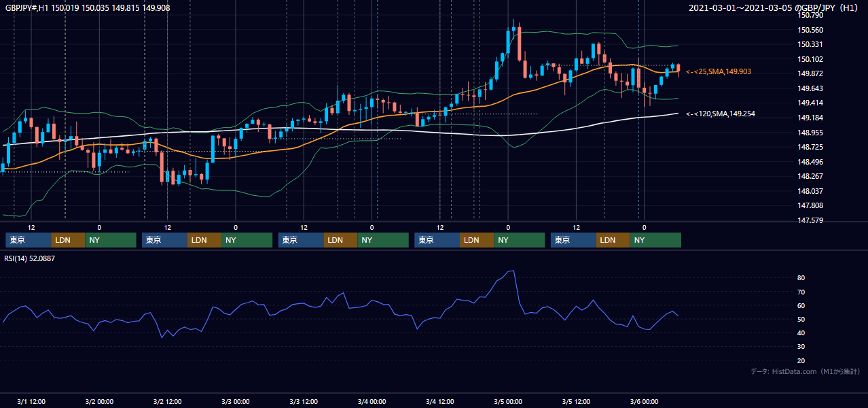
Task: Click RSI scale value 50
Action: click(801, 319)
